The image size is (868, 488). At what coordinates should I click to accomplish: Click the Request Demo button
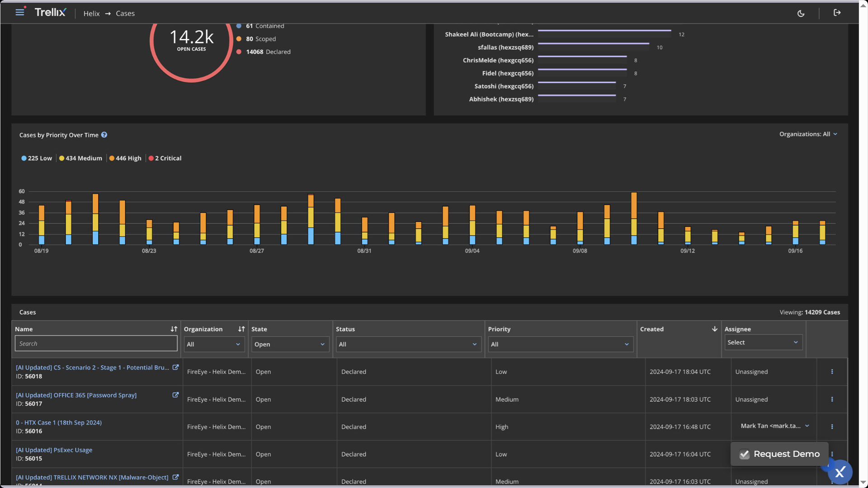click(x=779, y=454)
